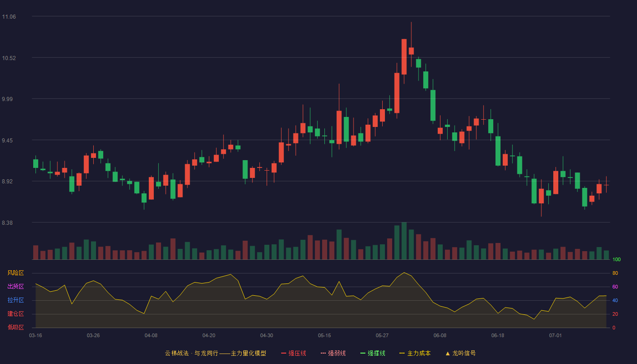Toggle the 云梯战法 主力量化模型 legend entry

point(215,353)
